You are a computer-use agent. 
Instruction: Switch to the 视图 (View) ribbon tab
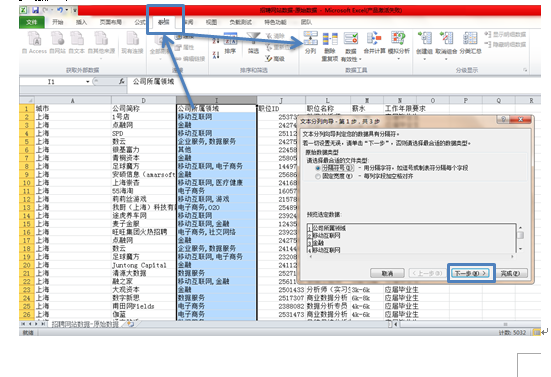(211, 22)
